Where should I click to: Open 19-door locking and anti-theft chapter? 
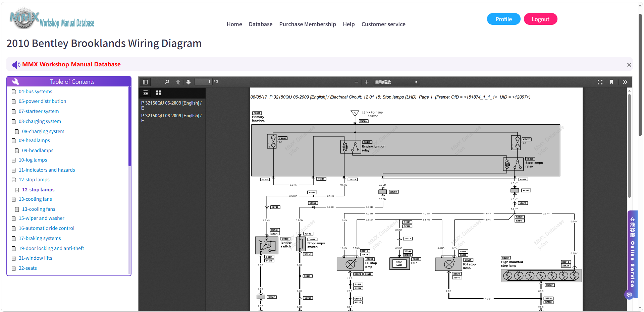click(x=51, y=248)
